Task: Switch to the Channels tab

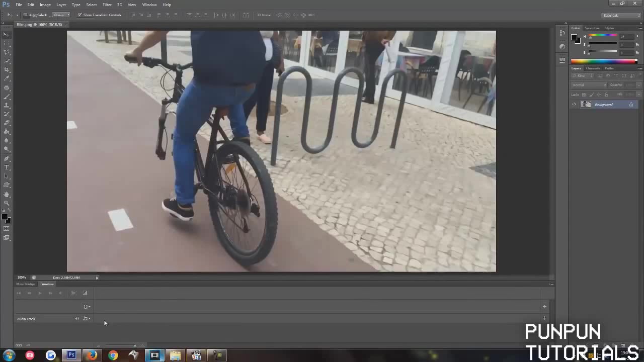Action: [593, 68]
